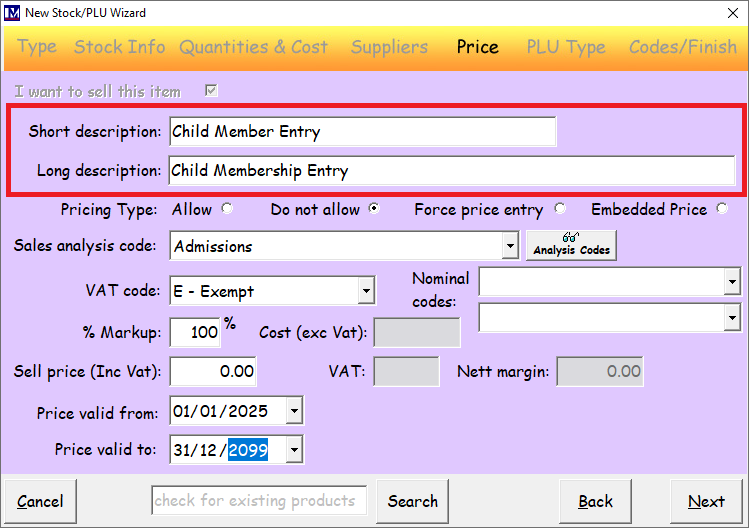Click the Nett margin field

600,371
